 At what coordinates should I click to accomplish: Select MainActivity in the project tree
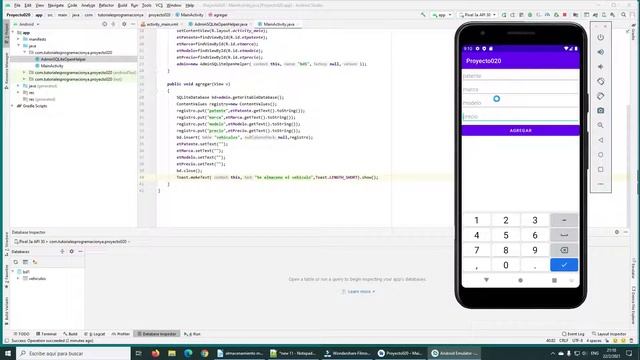52,66
